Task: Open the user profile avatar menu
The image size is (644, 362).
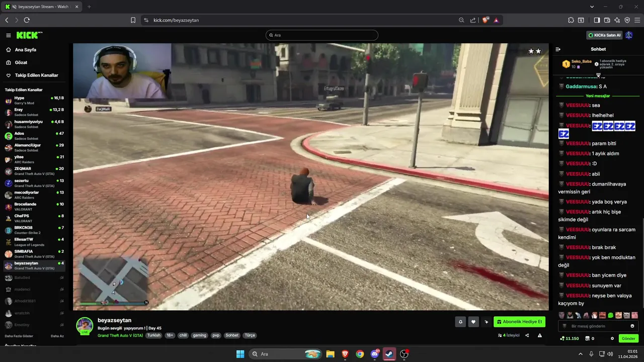Action: (629, 35)
